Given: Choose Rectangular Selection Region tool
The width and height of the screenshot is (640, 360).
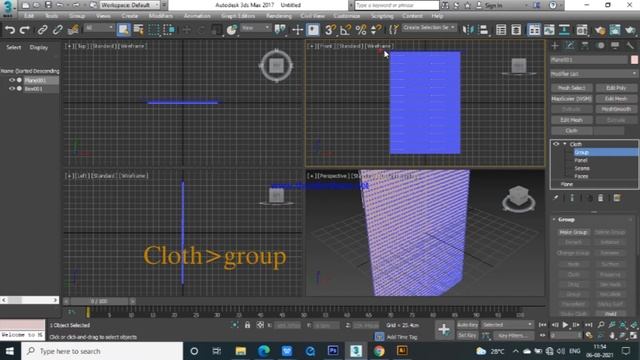Looking at the screenshot, I should point(154,30).
